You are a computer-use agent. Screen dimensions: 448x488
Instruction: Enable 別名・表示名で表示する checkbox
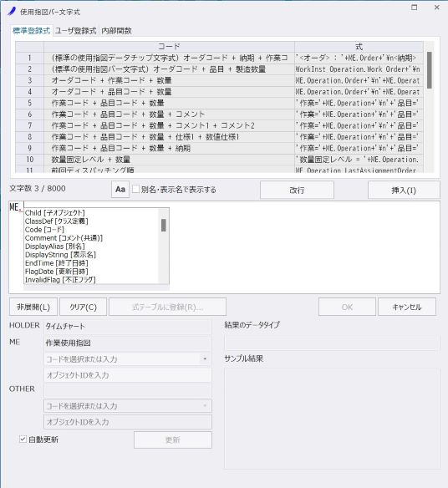[x=135, y=189]
